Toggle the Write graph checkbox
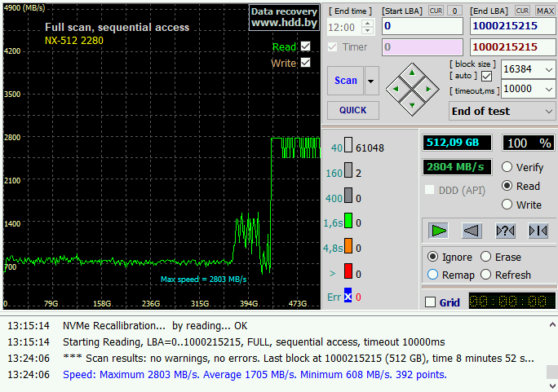This screenshot has height=392, width=558. coord(306,63)
